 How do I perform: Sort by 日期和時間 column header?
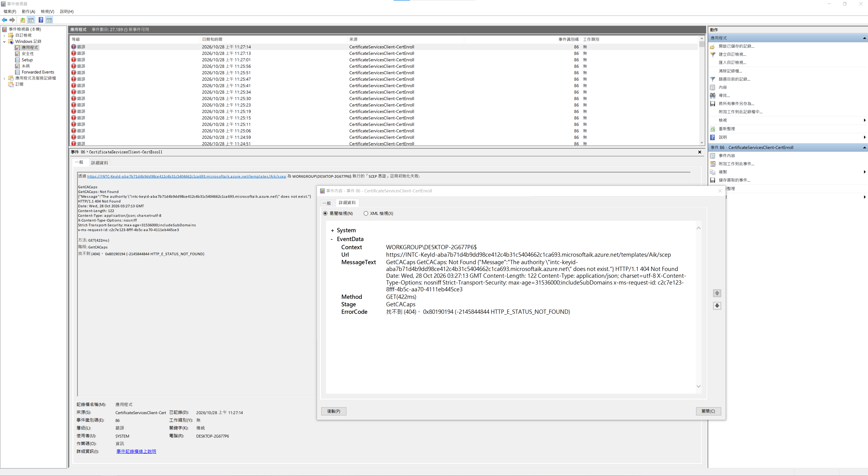(x=273, y=39)
